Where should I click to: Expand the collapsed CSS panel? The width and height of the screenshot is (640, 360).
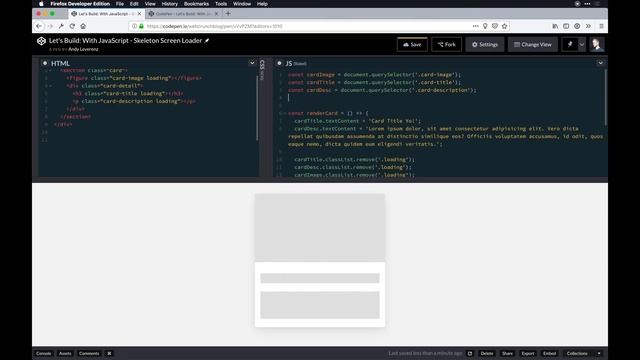[x=262, y=70]
